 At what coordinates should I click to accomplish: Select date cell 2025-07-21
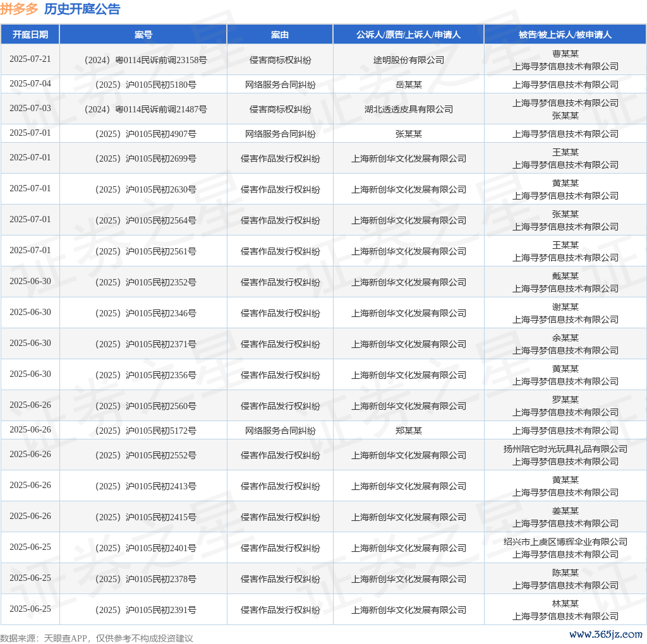tap(30, 59)
